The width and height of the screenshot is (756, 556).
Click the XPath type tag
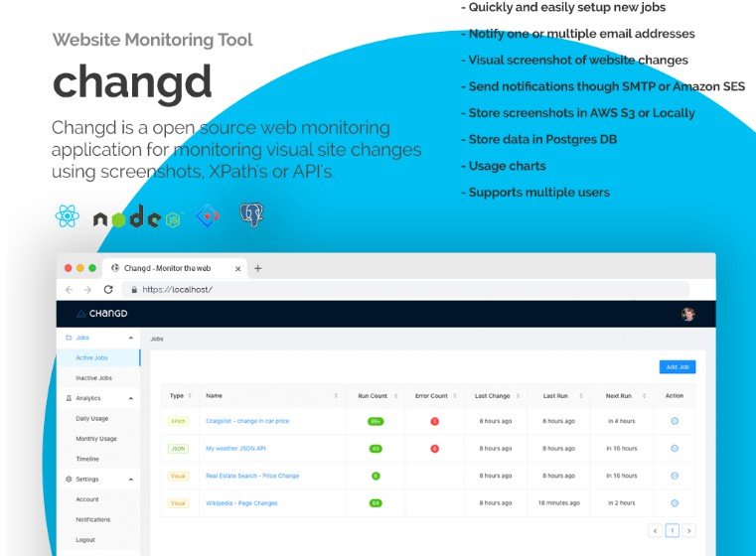[x=178, y=421]
